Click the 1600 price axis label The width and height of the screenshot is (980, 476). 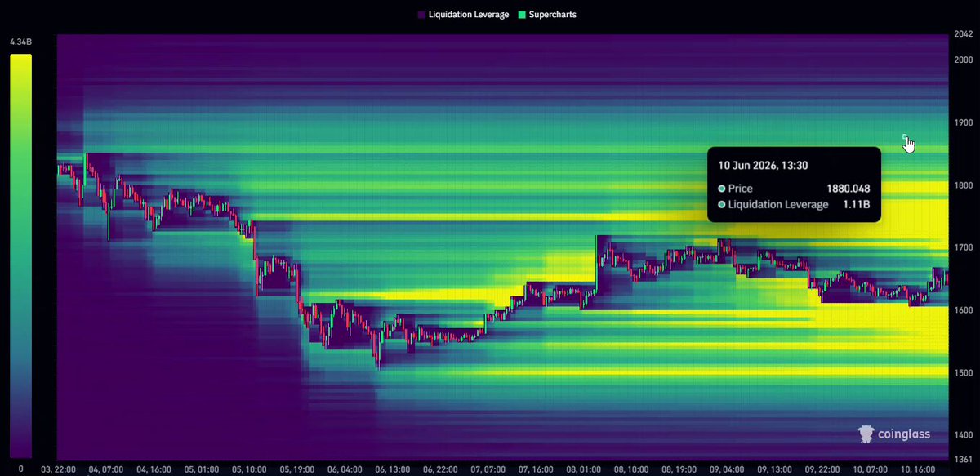(x=964, y=310)
